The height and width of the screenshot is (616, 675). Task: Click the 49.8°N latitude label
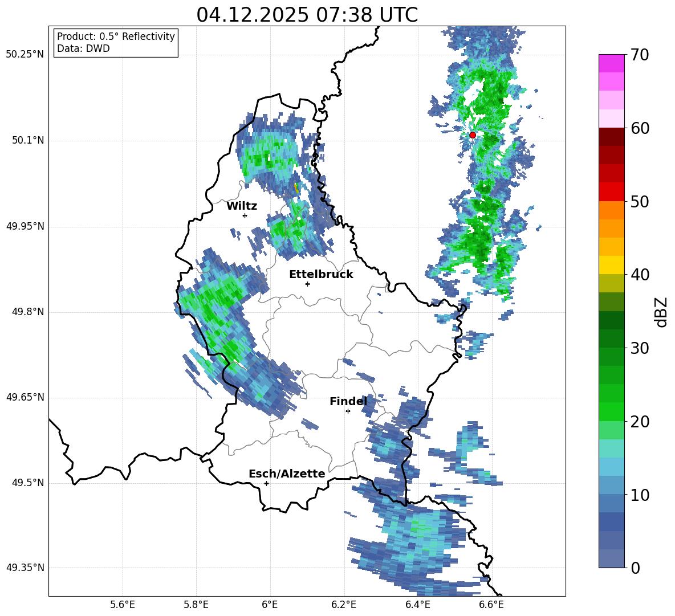point(28,312)
